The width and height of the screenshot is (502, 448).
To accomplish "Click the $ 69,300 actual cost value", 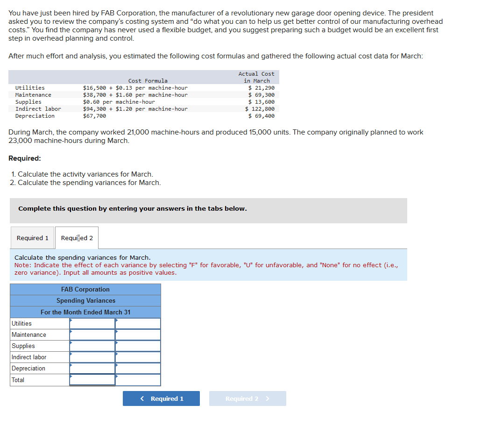I will point(261,95).
